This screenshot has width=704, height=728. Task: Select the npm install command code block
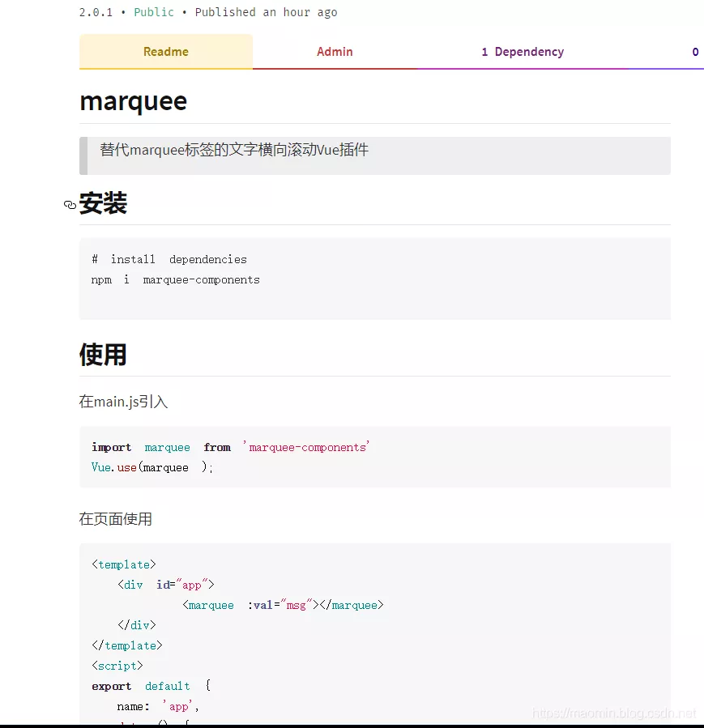[180, 279]
